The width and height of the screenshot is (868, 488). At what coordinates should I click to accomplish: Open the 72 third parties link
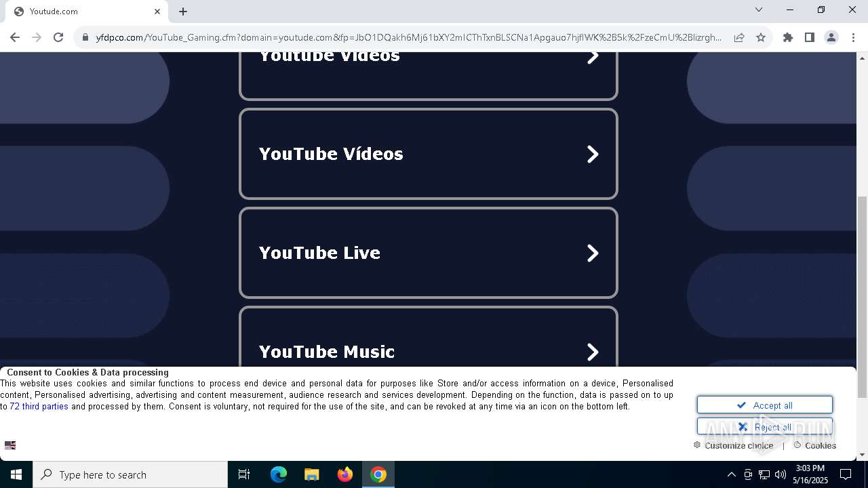point(39,407)
